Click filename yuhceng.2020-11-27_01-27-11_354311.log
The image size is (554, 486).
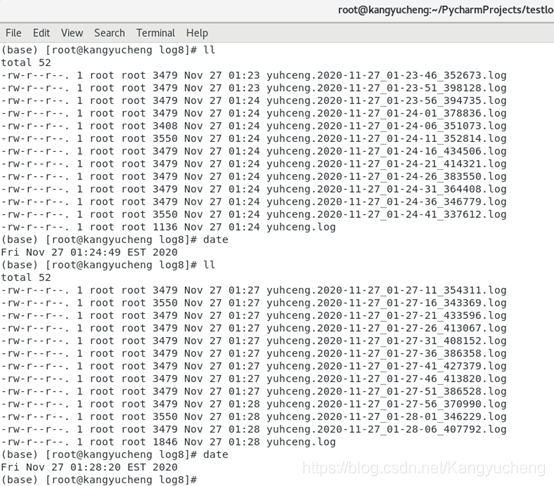(386, 290)
